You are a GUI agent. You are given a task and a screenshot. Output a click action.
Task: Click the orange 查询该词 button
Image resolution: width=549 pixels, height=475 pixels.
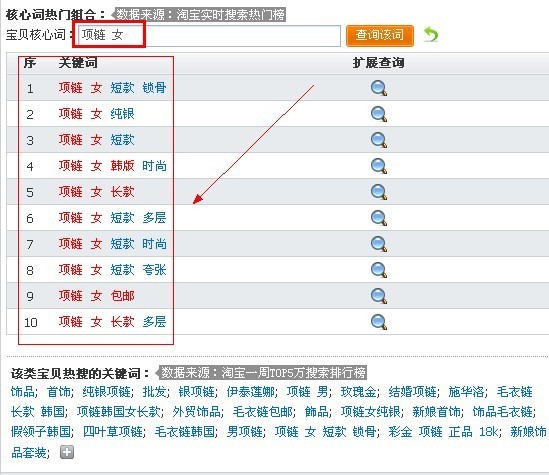click(380, 35)
